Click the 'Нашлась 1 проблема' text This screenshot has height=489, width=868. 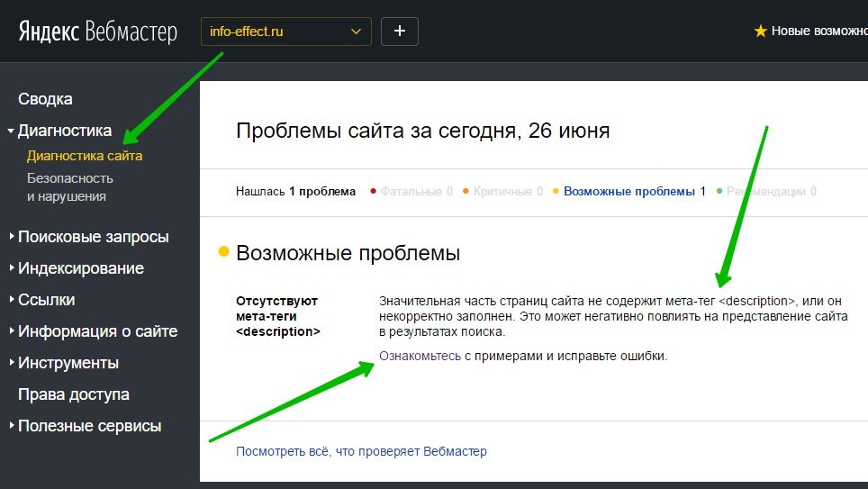click(x=295, y=192)
